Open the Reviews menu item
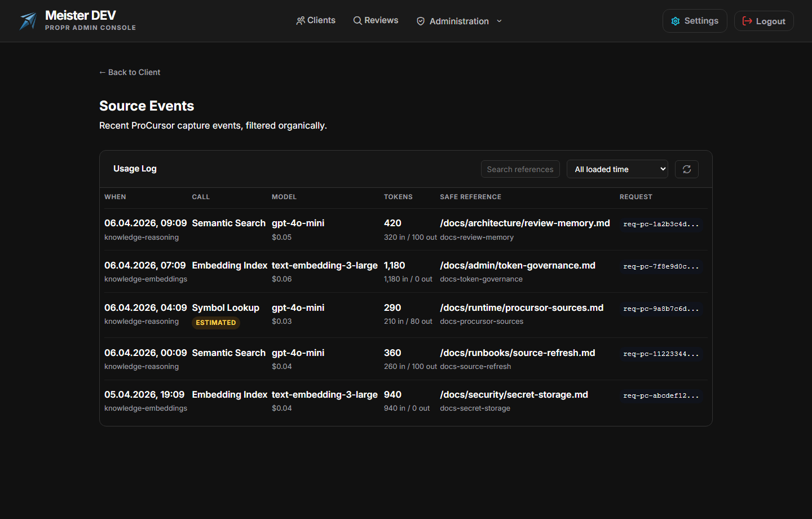This screenshot has width=812, height=519. (x=376, y=20)
